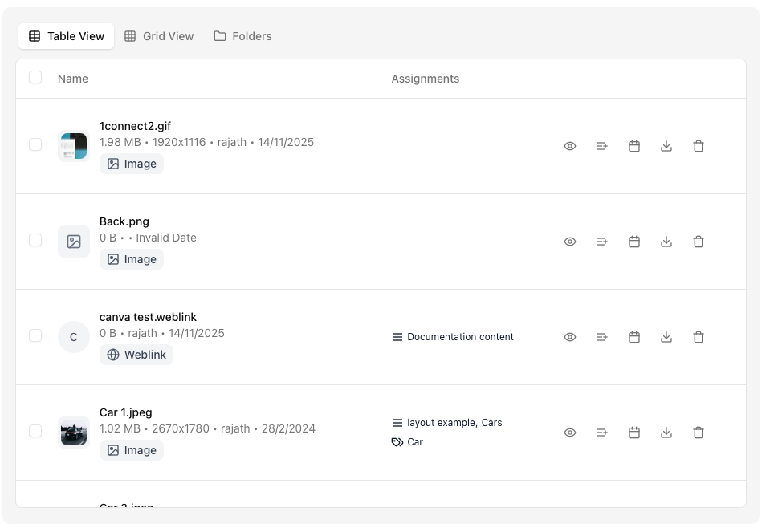Open the Documentation content assignment
766x532 pixels.
pos(459,337)
